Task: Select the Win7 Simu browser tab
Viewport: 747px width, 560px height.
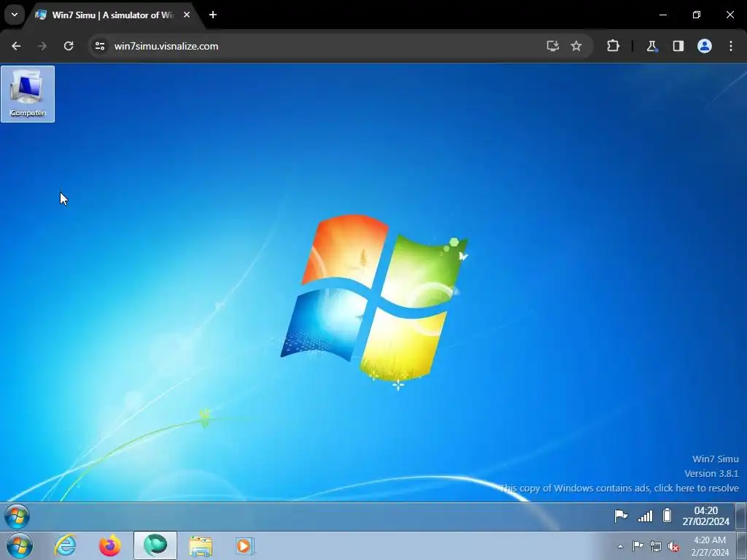Action: click(113, 15)
